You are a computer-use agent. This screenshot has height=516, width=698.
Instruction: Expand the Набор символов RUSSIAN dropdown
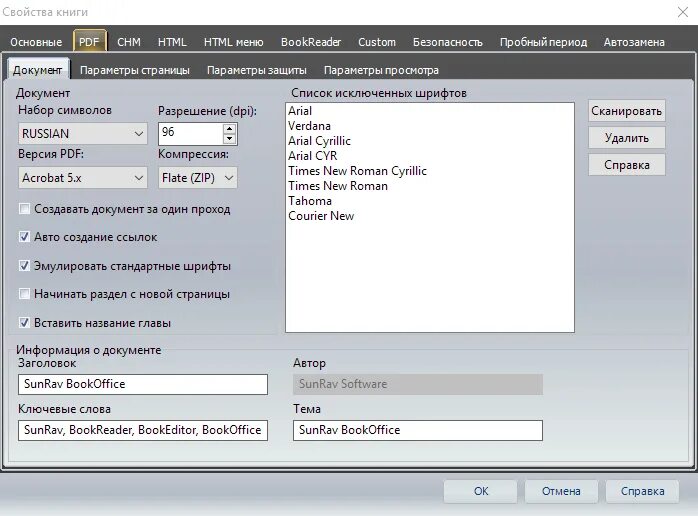coord(83,134)
